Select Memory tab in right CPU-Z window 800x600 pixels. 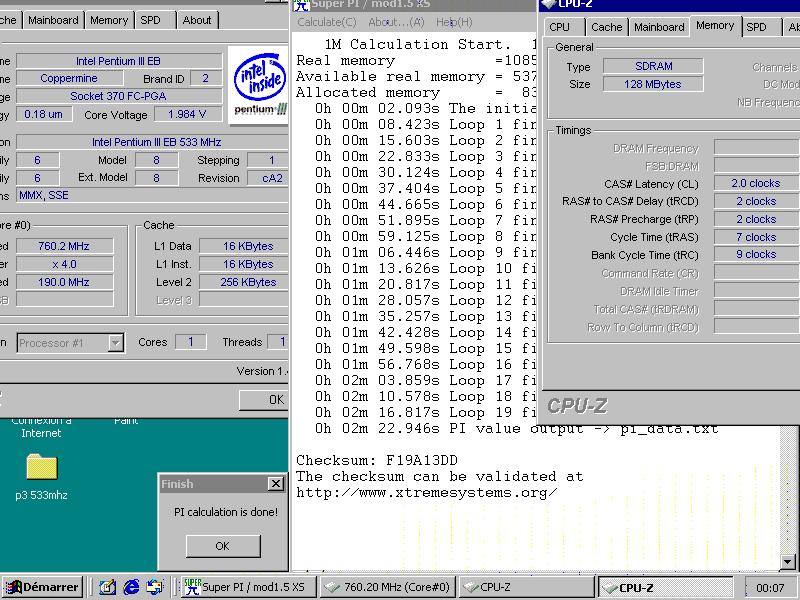click(x=715, y=26)
